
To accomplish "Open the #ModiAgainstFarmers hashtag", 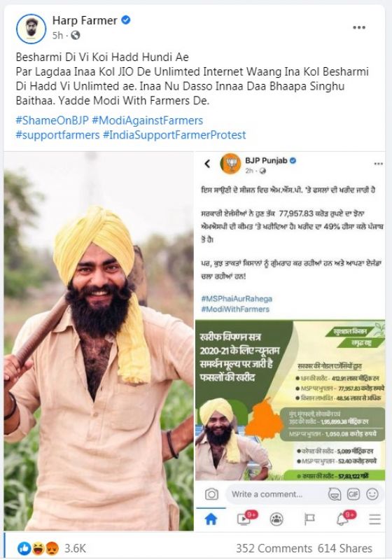I will pyautogui.click(x=147, y=120).
